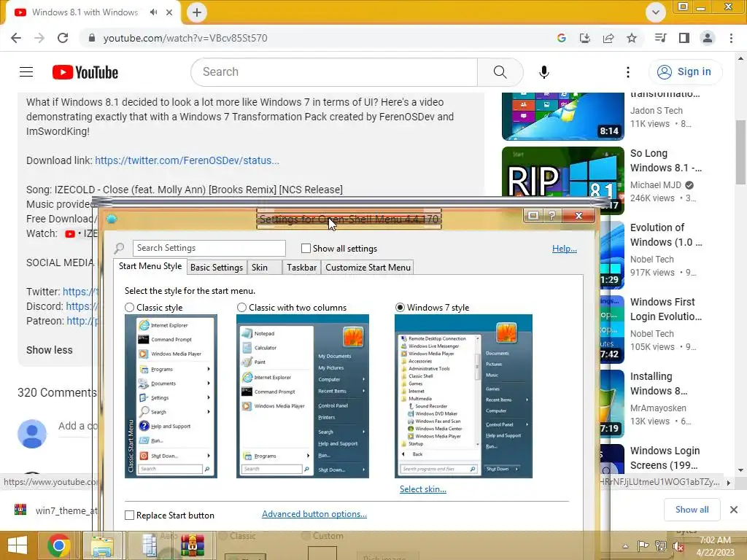Go to YouTube home via logo
This screenshot has width=747, height=560.
(85, 72)
